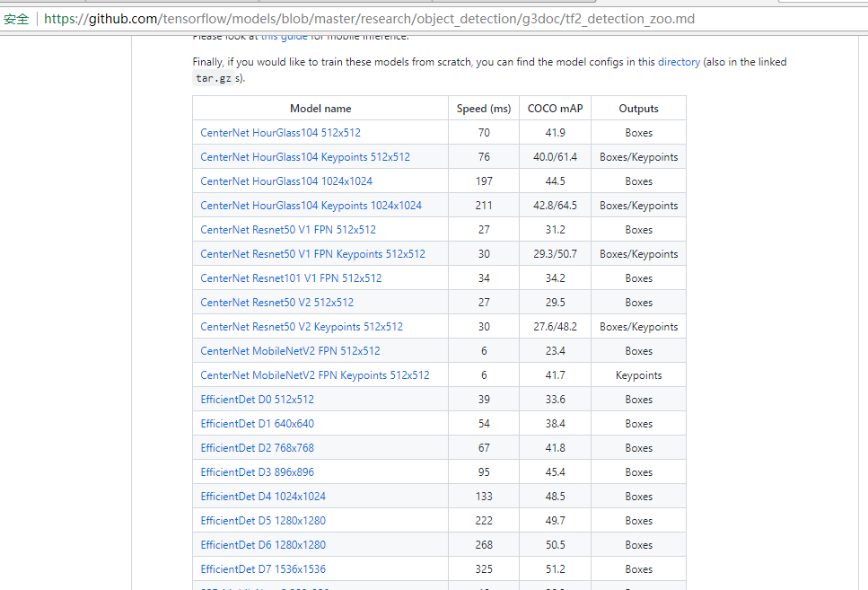Click speed value 268 in EfficientDet D6 row

[484, 545]
